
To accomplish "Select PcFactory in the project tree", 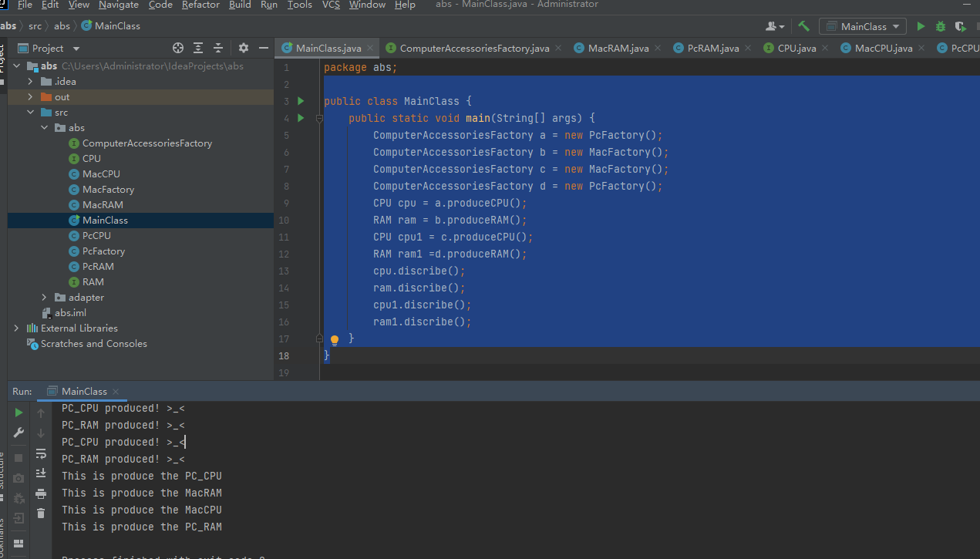I will pyautogui.click(x=103, y=251).
